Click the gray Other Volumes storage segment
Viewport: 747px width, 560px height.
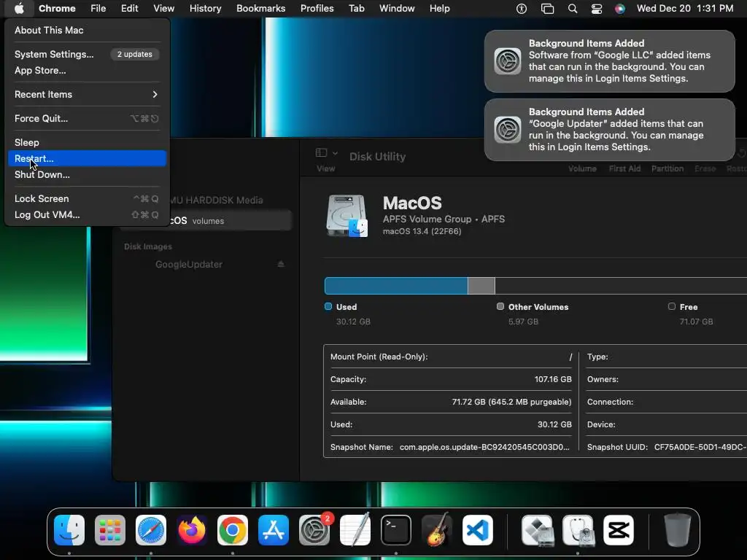point(481,286)
